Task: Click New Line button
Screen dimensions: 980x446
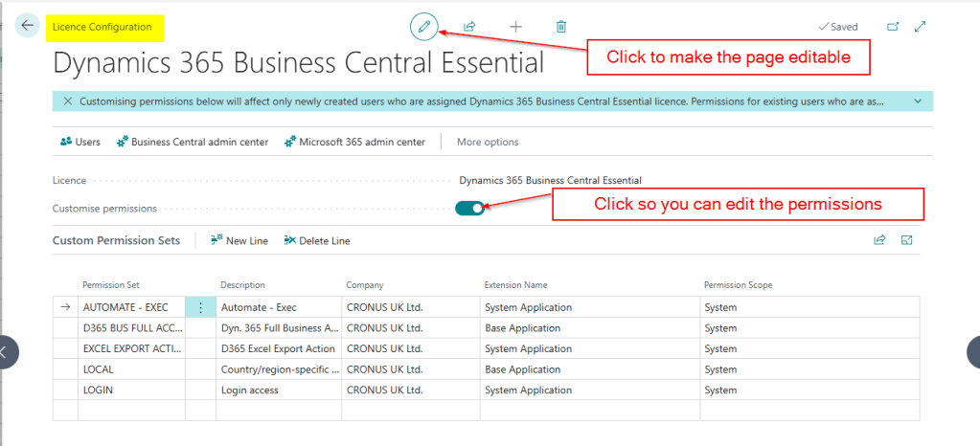Action: [x=239, y=240]
